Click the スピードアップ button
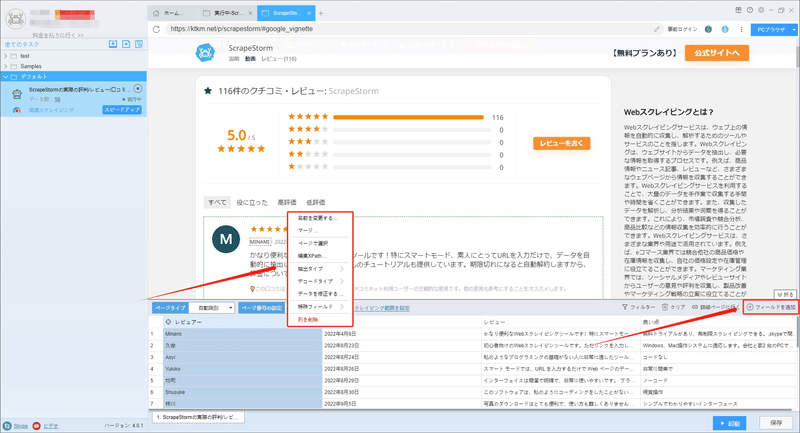The width and height of the screenshot is (800, 433). click(122, 110)
